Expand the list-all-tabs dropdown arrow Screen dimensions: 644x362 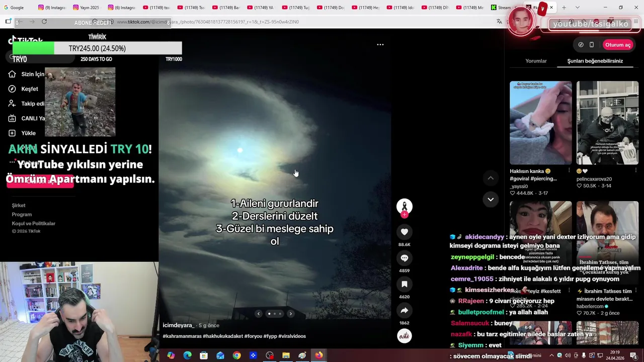click(x=577, y=8)
